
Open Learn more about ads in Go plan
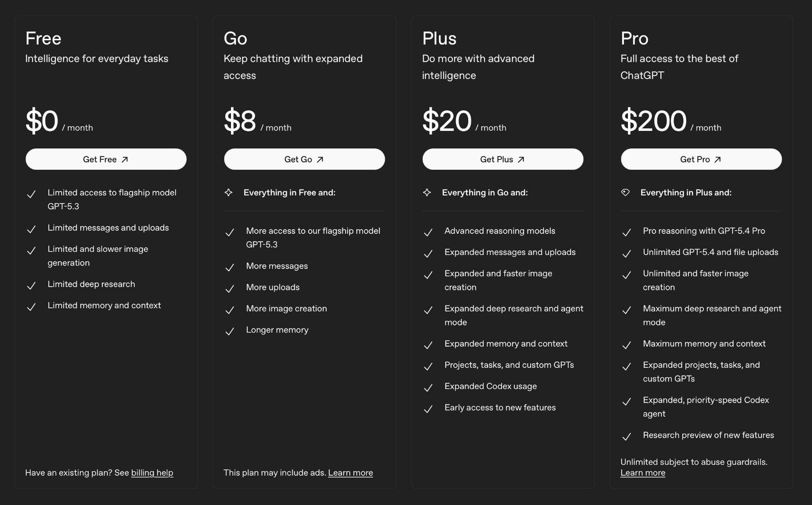[x=351, y=473]
